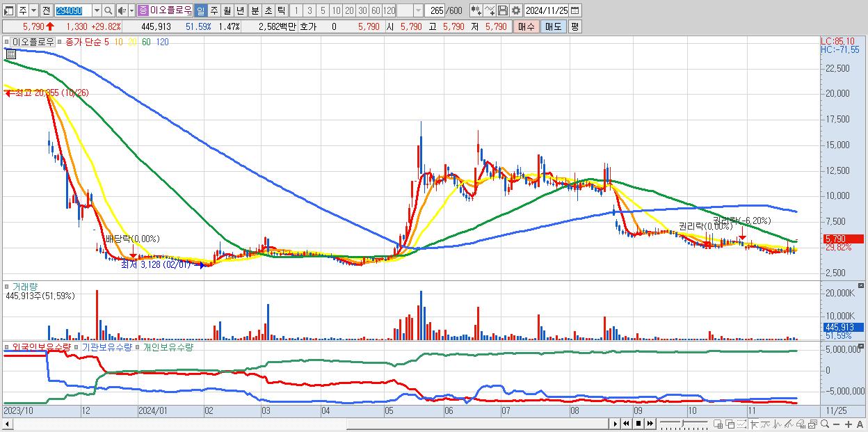Choose interval 10
Viewport: 868px width, 432px height.
point(336,11)
